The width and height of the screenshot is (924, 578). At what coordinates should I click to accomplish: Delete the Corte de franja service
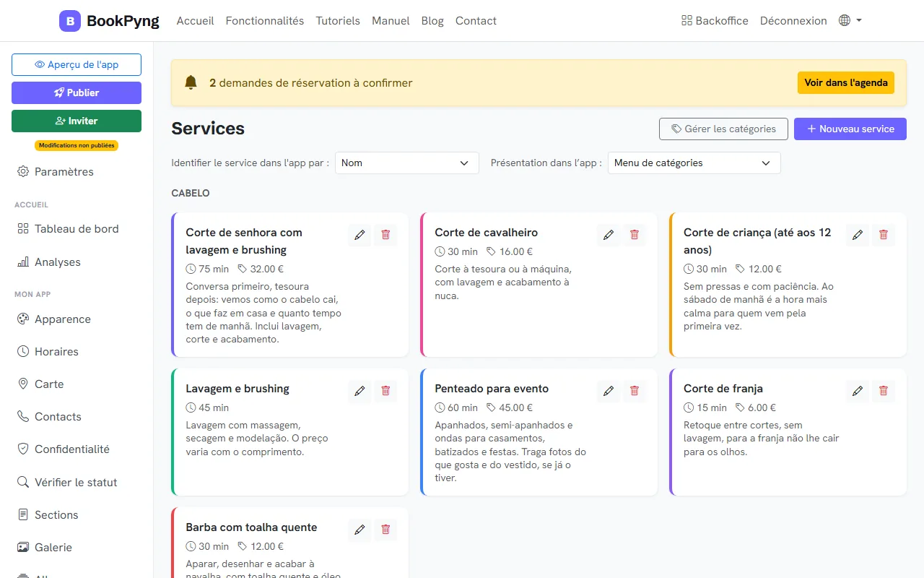pyautogui.click(x=884, y=391)
